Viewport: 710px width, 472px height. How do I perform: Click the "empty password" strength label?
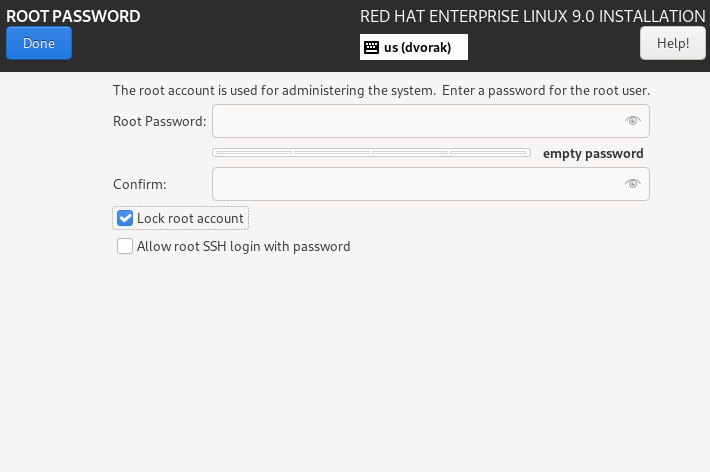tap(593, 154)
